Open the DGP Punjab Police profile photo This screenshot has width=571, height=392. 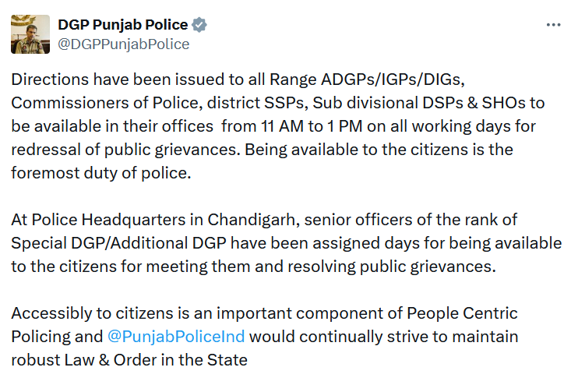(x=30, y=34)
